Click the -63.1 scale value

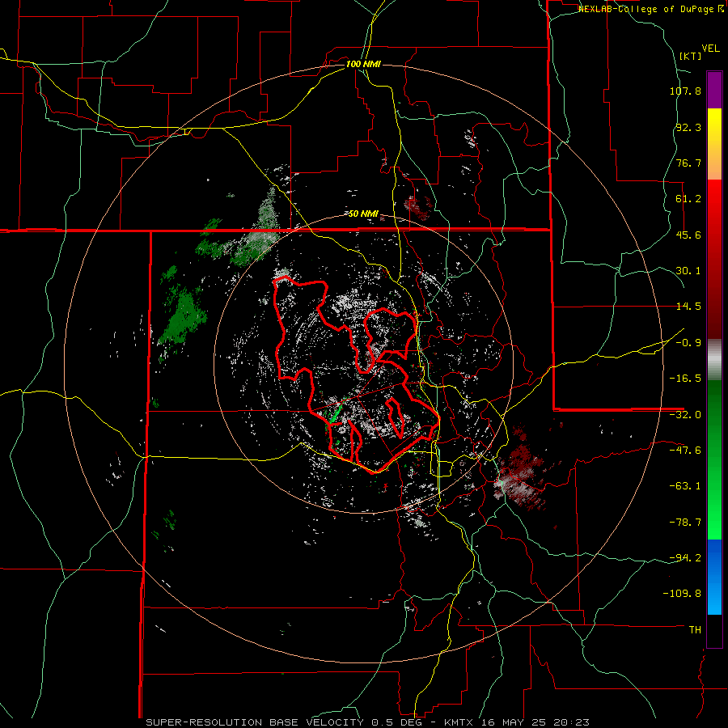(685, 486)
